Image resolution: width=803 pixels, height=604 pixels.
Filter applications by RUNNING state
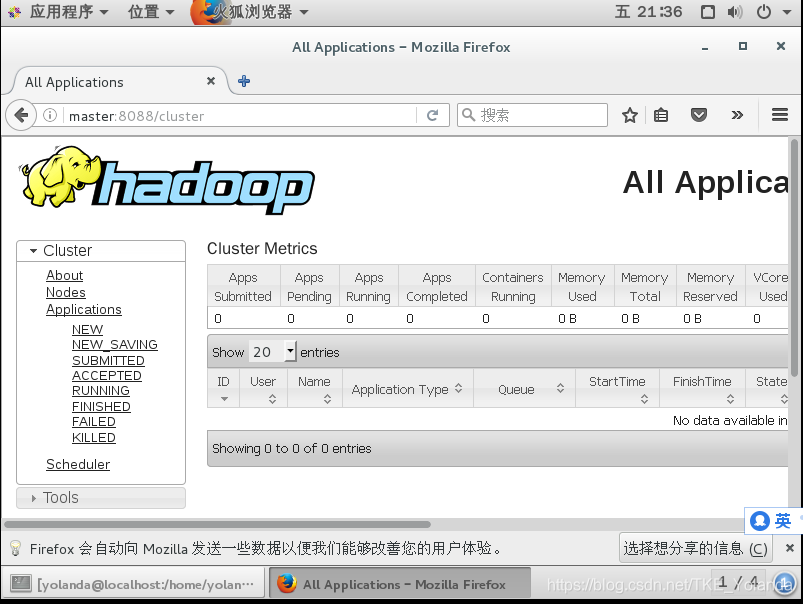click(101, 391)
